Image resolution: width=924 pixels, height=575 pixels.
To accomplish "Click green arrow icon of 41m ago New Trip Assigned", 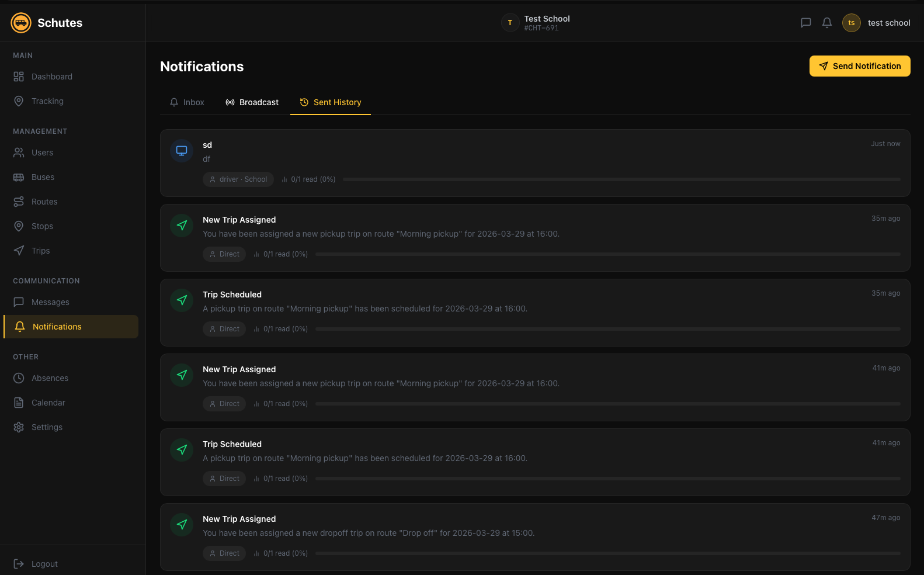I will [182, 375].
